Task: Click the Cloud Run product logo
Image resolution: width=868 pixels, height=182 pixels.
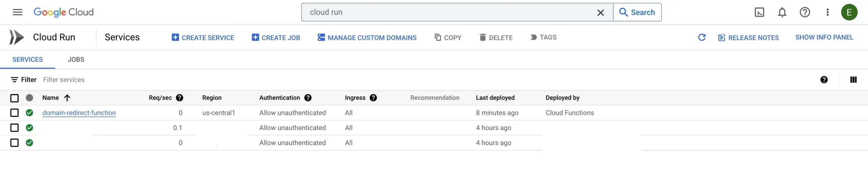Action: pos(17,37)
